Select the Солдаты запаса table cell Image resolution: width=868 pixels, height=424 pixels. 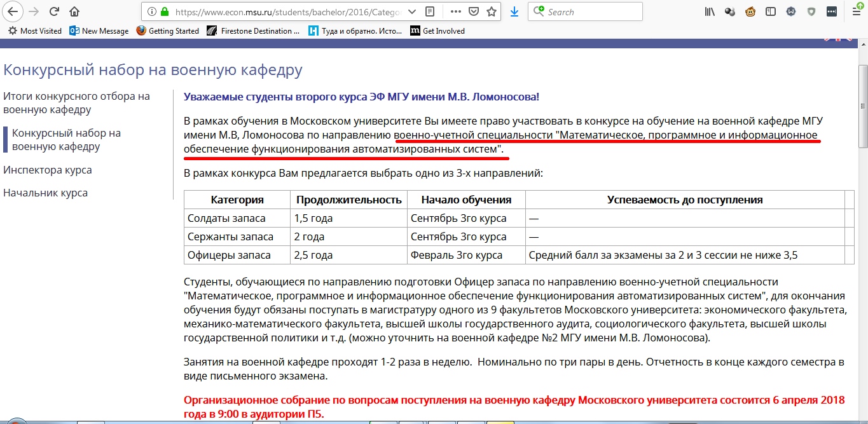(x=237, y=218)
